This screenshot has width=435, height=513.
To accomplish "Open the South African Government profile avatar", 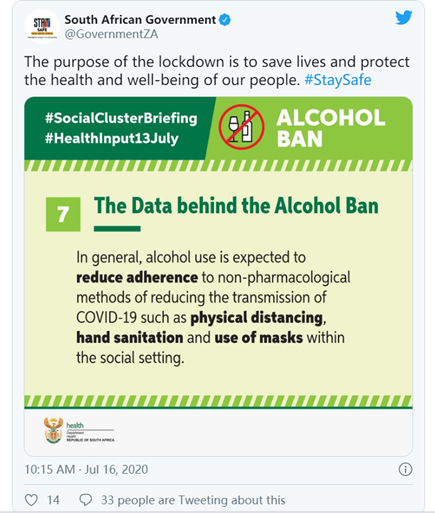I will 42,26.
